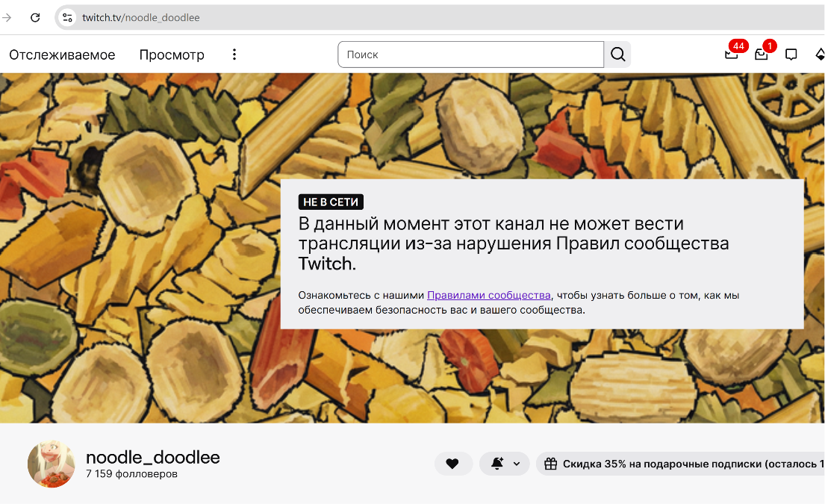Focus the Поиск search field
Image resolution: width=825 pixels, height=504 pixels.
click(471, 55)
